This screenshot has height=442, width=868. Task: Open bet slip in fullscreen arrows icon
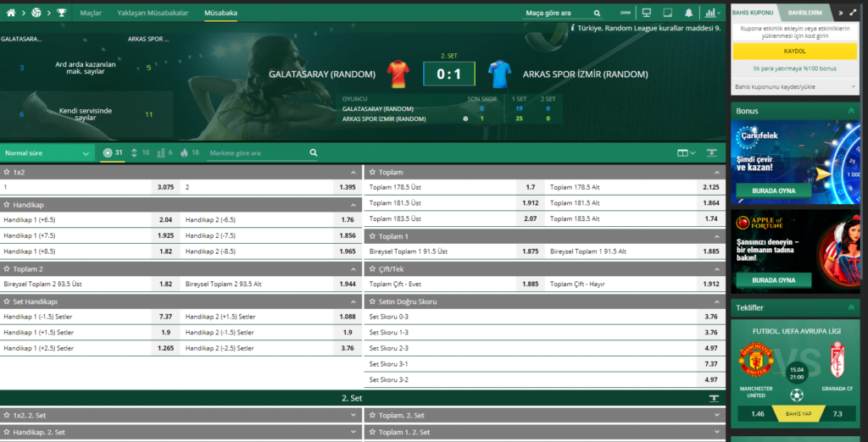(x=853, y=12)
